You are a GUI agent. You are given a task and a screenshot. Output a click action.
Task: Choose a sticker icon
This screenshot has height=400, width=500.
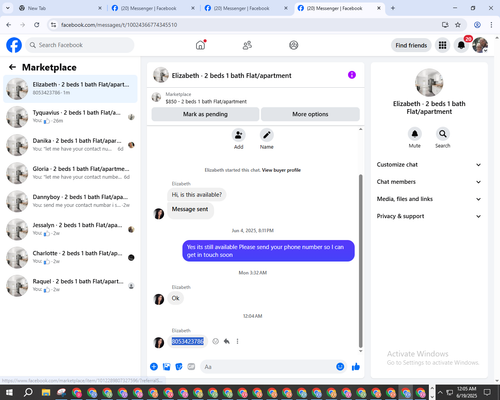(x=179, y=367)
